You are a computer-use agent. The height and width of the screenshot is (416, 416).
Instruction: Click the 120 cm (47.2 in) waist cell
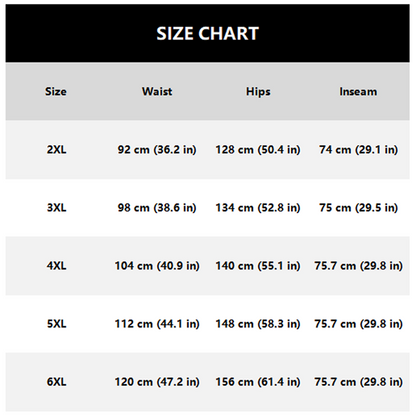(157, 382)
